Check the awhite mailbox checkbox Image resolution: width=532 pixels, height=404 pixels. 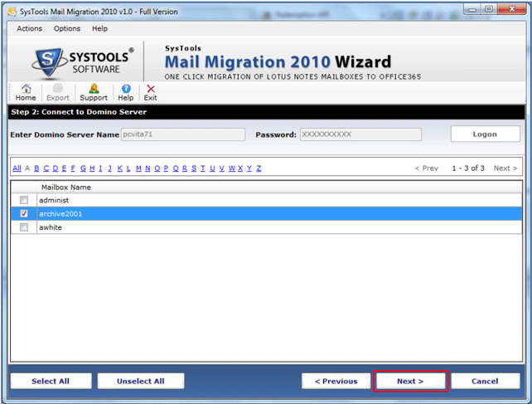[x=24, y=227]
